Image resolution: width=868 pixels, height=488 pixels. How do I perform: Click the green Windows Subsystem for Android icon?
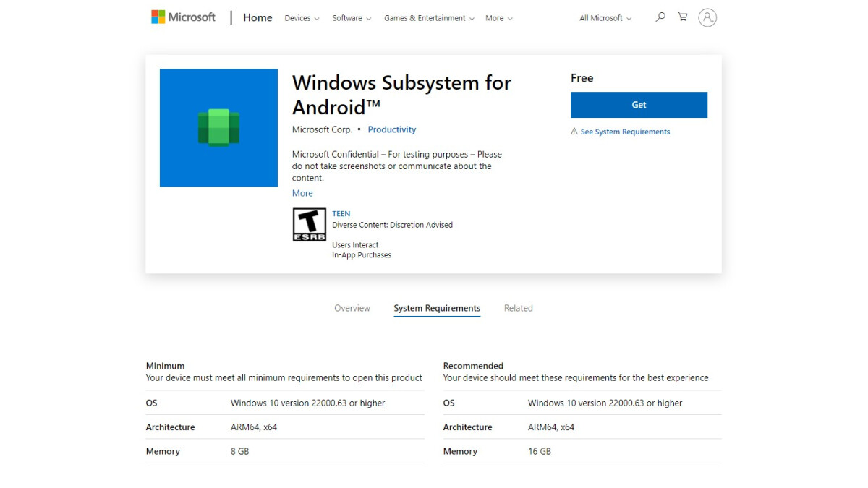[x=218, y=128]
